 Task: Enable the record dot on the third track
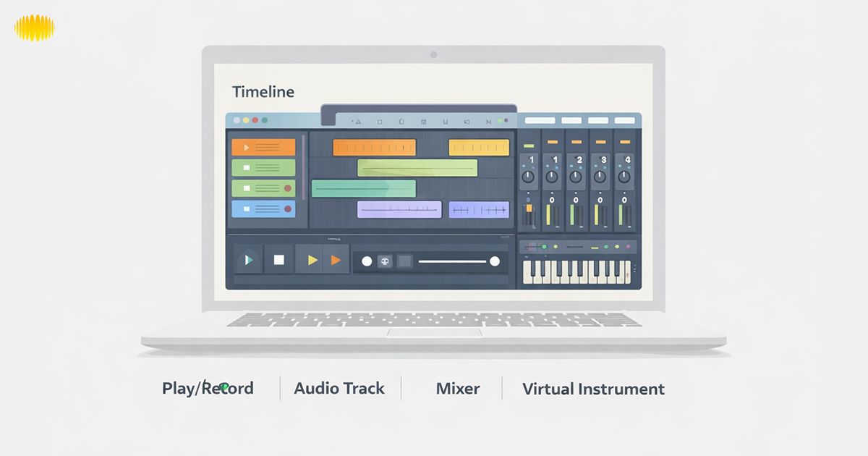click(x=288, y=188)
